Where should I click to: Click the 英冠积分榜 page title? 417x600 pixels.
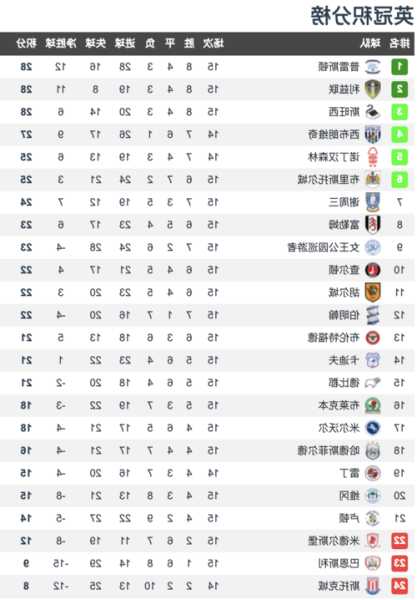coord(362,16)
